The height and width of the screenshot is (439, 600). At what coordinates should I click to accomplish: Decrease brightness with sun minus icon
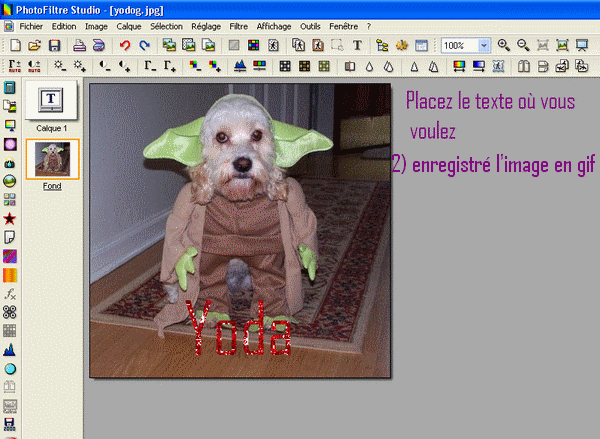tap(59, 66)
